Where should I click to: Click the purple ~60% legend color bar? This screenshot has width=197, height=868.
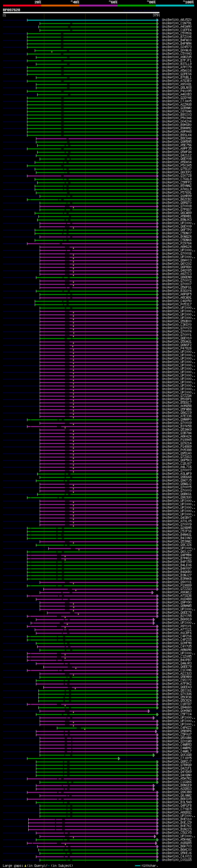click(x=98, y=6)
